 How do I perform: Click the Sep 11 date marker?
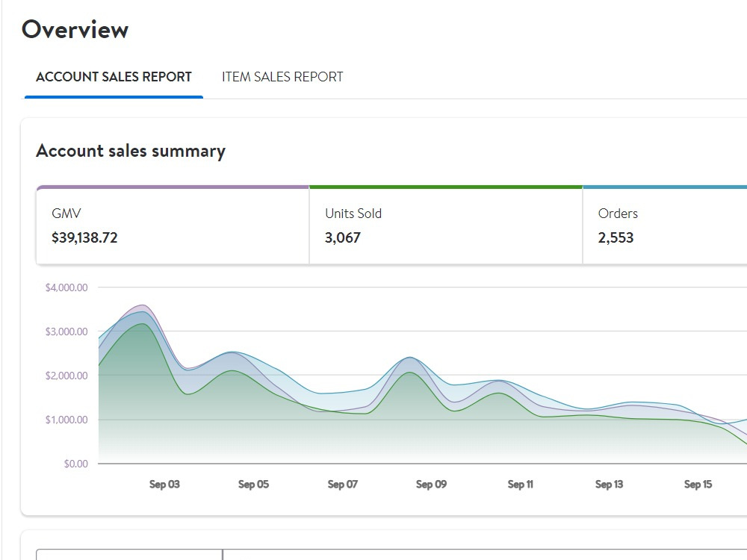[520, 485]
